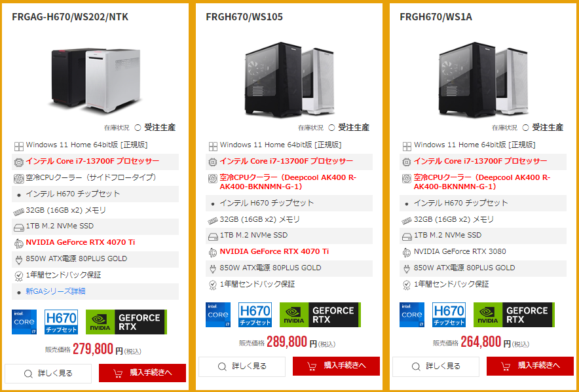Screen dimensions: 579x392
Task: Click the GeForce RTX badge on FRGH670/WS1A
Action: [x=514, y=315]
